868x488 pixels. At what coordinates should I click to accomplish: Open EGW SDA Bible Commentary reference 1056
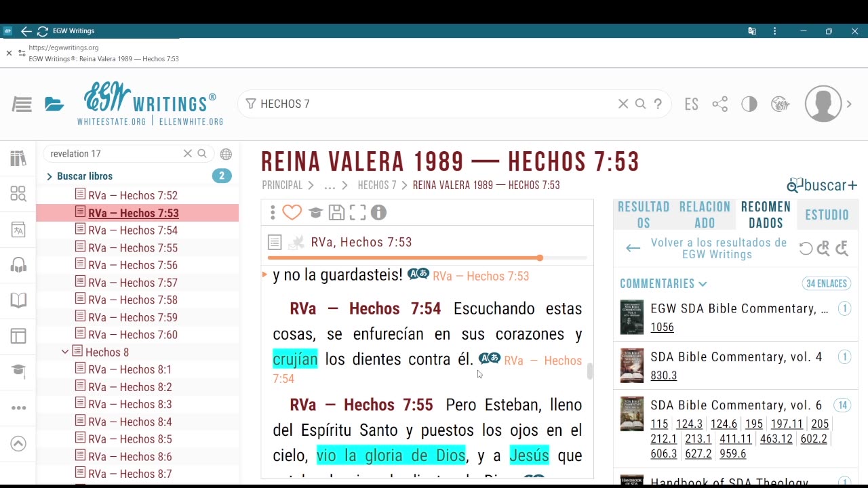click(x=662, y=327)
